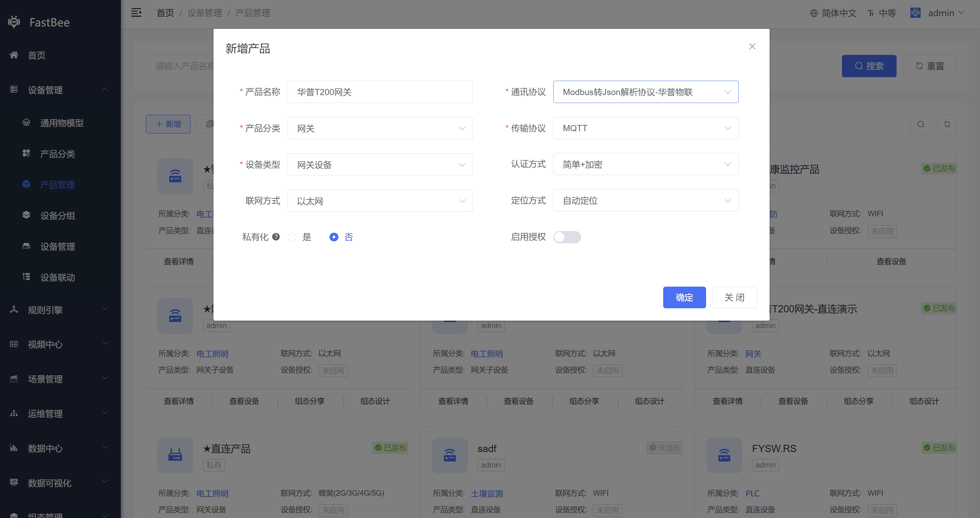The width and height of the screenshot is (980, 518).
Task: Open the 联网方式 以太网 dropdown
Action: (380, 200)
